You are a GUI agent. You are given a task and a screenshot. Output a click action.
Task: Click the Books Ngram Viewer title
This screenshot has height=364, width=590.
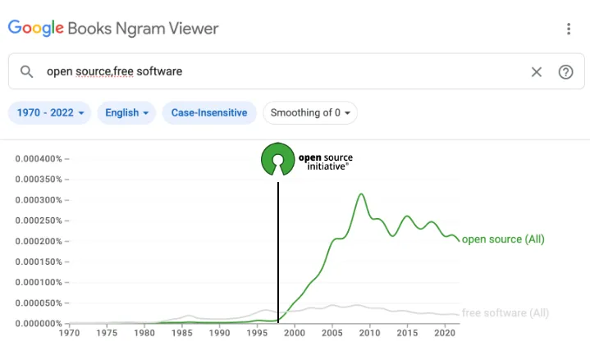(x=143, y=29)
